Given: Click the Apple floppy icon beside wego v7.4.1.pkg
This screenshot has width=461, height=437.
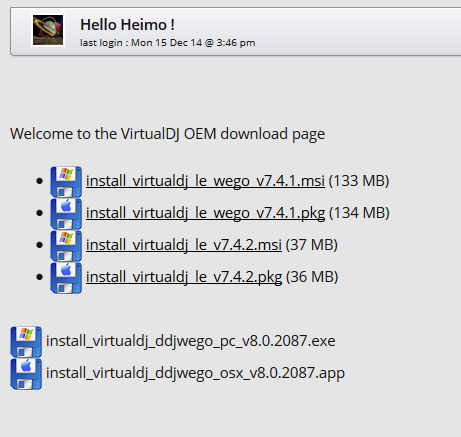Looking at the screenshot, I should pos(66,214).
